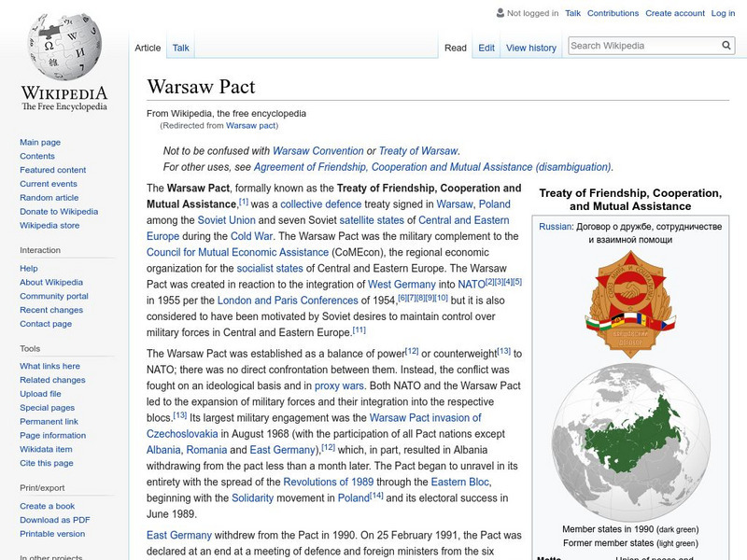Viewport: 747px width, 560px height.
Task: Open the Eastern Bloc link
Action: pyautogui.click(x=459, y=482)
